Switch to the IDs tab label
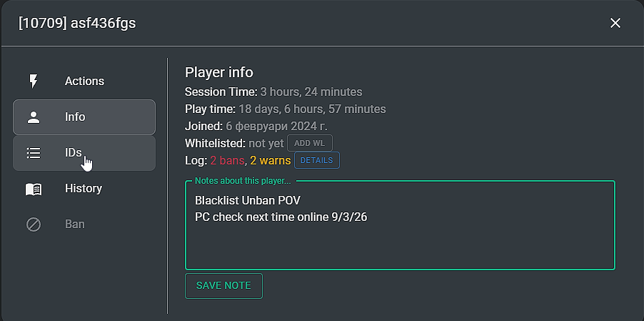 pos(74,153)
